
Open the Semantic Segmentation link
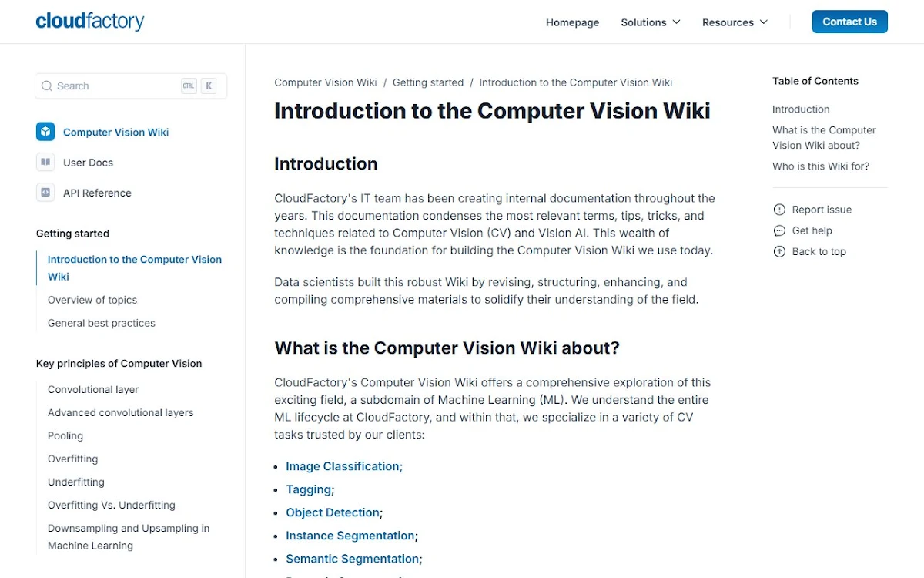pyautogui.click(x=353, y=559)
